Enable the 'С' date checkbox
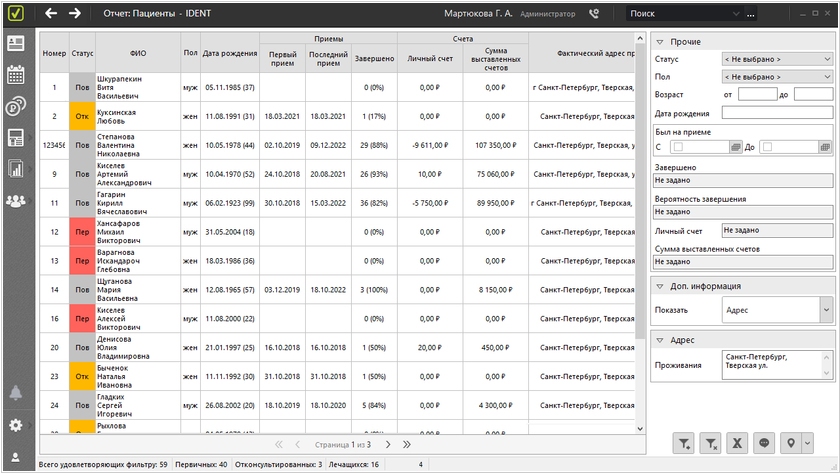The width and height of the screenshot is (840, 473). (678, 147)
